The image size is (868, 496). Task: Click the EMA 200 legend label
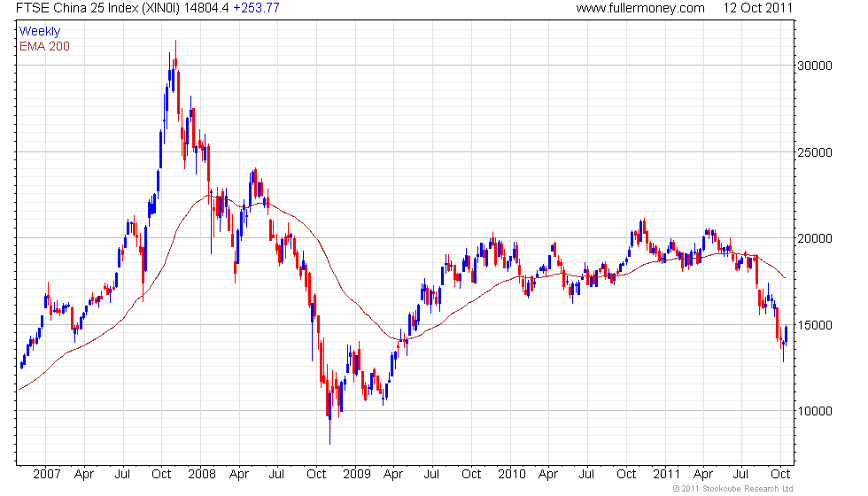[44, 46]
